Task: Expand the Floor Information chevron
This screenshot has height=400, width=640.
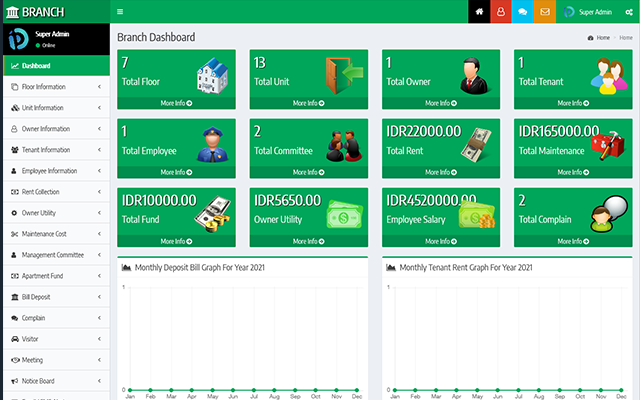Action: point(99,87)
